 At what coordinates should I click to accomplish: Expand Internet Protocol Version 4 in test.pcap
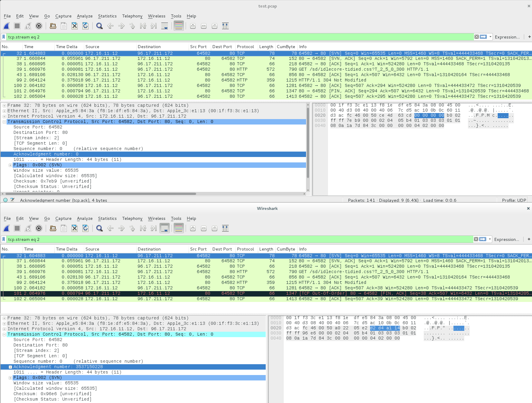[x=4, y=116]
